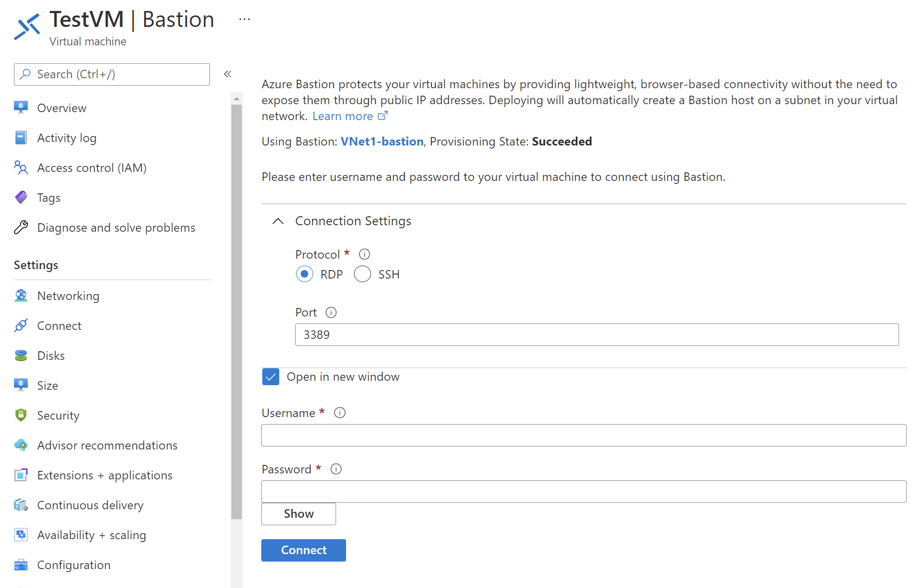
Task: Uncheck Open in new window checkbox
Action: [x=271, y=377]
